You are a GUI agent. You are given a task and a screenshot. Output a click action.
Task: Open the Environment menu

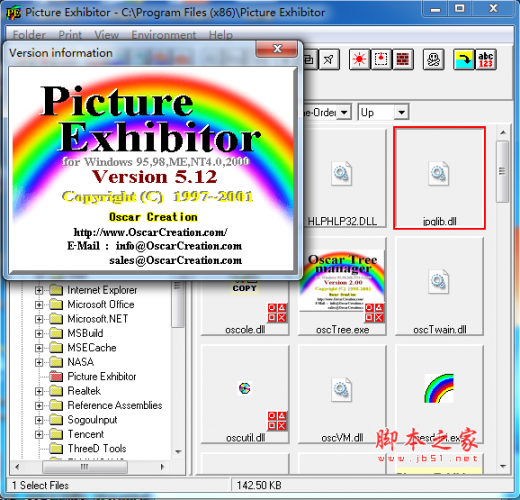click(164, 35)
